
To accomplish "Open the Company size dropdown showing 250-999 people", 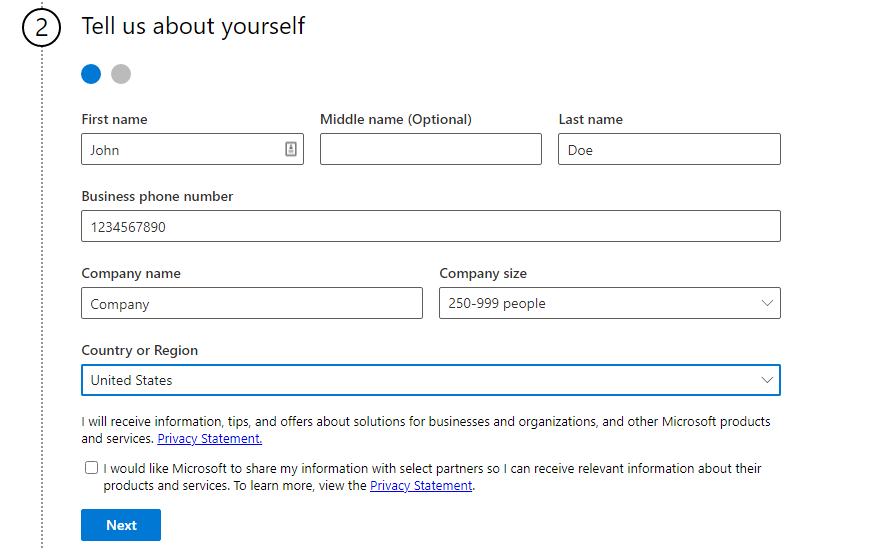I will point(610,303).
